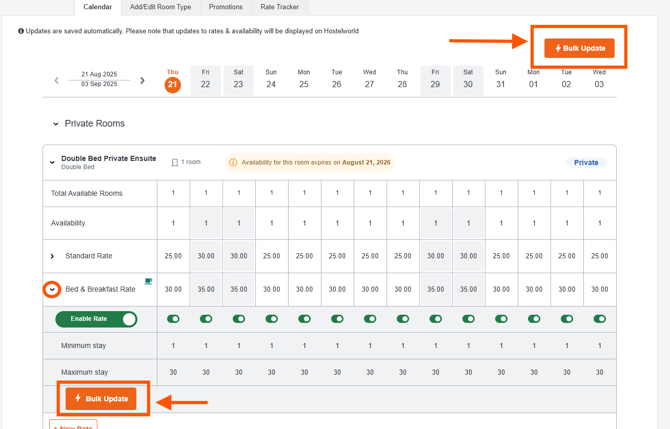The width and height of the screenshot is (670, 429).
Task: Expand the Standard Rate row
Action: tap(53, 256)
